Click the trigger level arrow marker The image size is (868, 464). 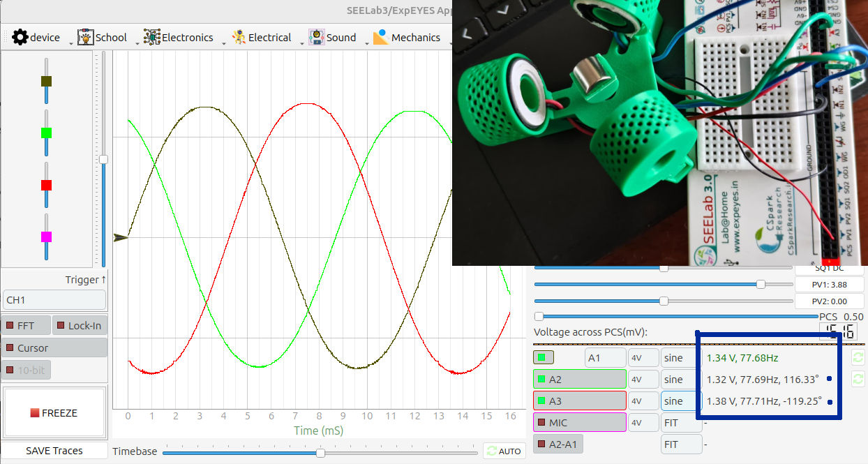[x=121, y=238]
